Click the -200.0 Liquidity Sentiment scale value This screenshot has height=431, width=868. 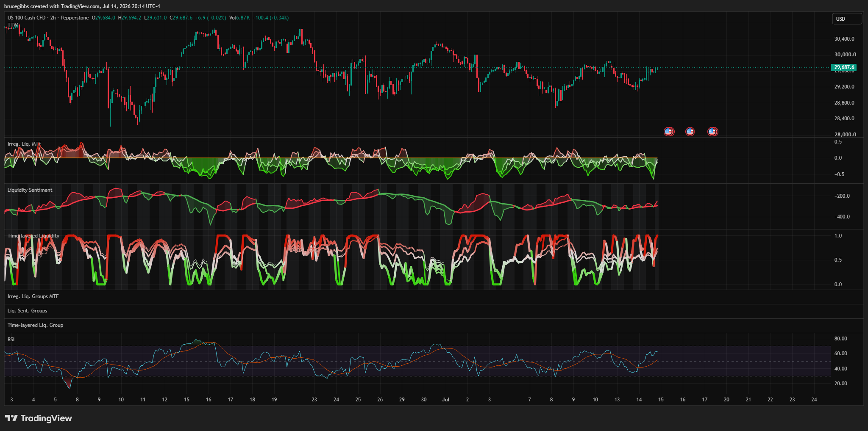[842, 196]
